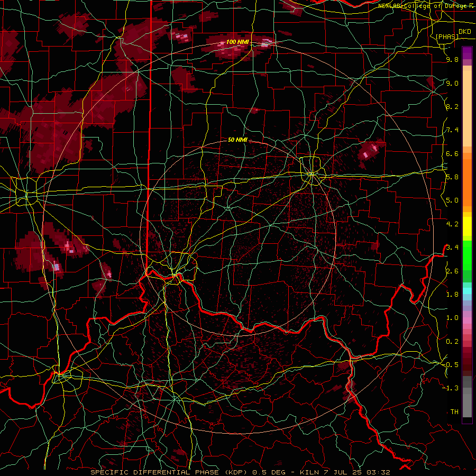Click the 6.6 scale value

[x=452, y=153]
